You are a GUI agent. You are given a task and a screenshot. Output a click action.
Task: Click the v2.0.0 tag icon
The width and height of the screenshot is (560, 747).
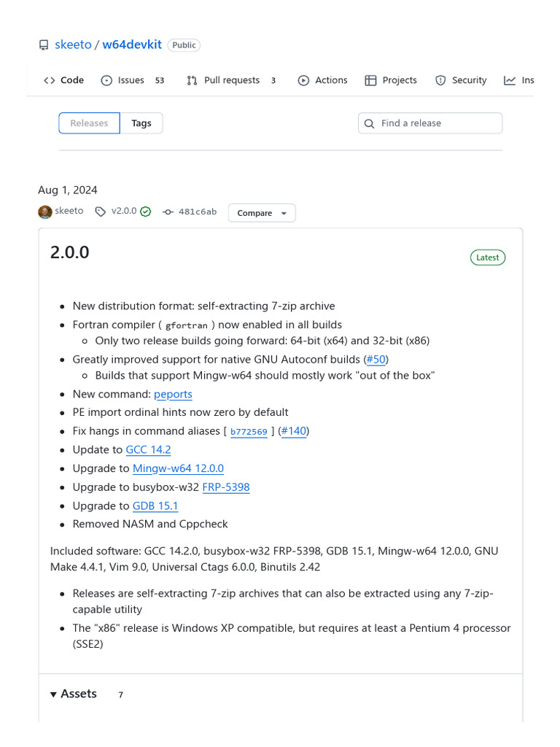(x=100, y=212)
